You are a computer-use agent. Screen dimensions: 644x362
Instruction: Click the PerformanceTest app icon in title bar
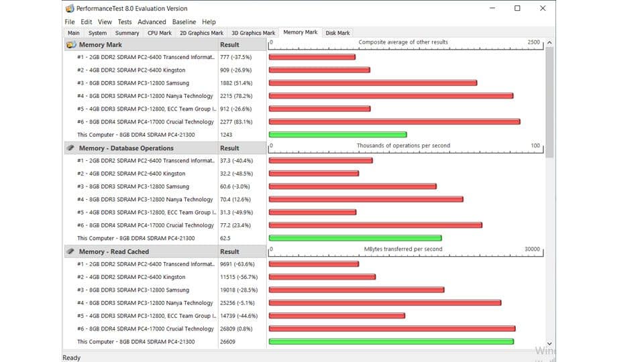point(70,9)
